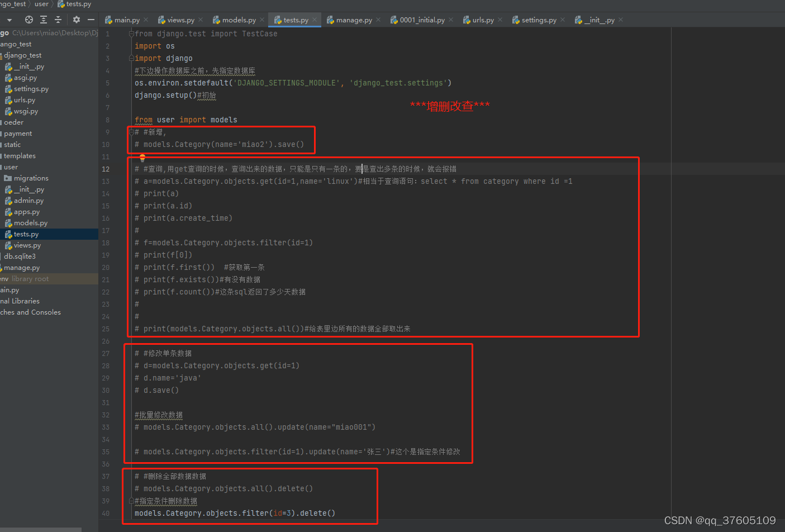Click the tests.py breadcrumb in navigation bar
The image size is (785, 532).
pyautogui.click(x=74, y=4)
